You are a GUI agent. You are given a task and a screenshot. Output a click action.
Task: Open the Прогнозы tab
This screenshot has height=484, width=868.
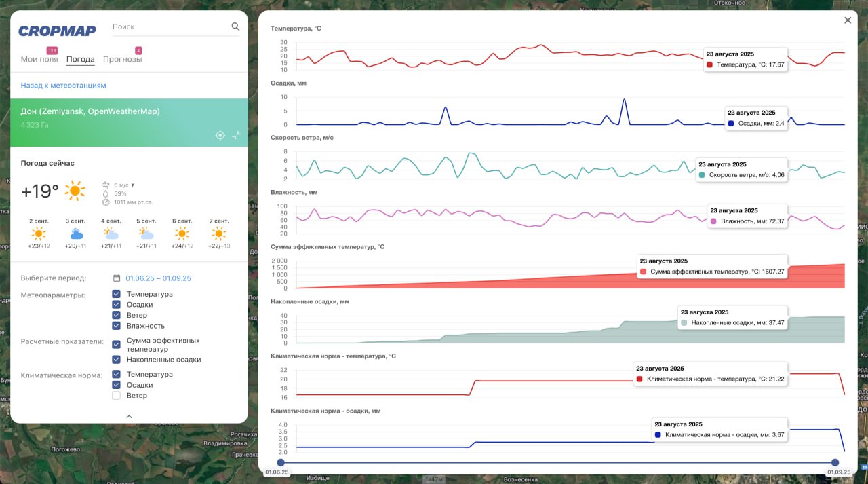122,60
